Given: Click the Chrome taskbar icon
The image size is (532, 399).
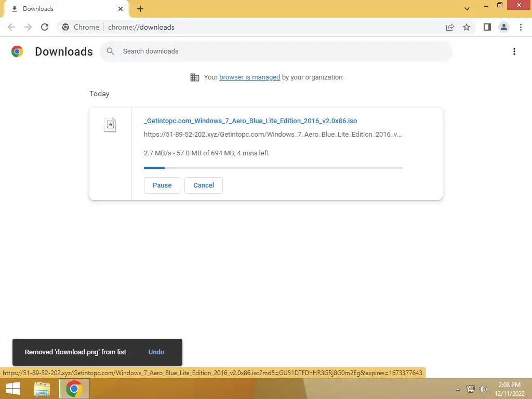Looking at the screenshot, I should pos(74,389).
